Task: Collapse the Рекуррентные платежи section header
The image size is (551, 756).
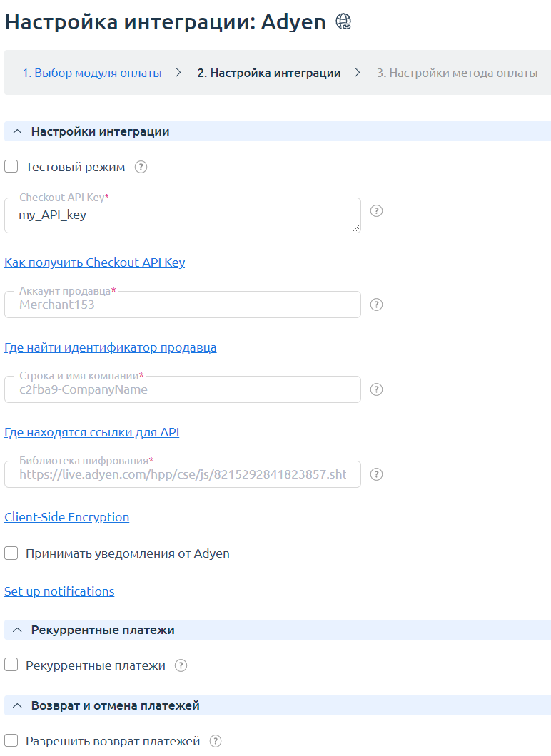Action: (x=17, y=630)
